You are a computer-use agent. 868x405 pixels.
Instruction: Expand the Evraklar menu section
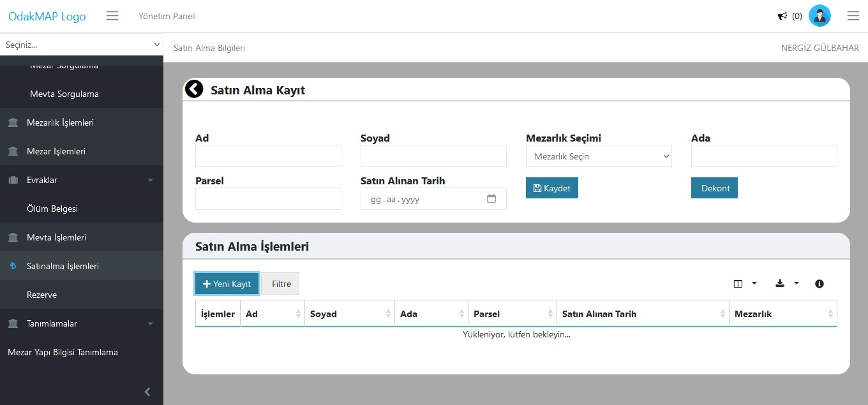click(x=82, y=180)
